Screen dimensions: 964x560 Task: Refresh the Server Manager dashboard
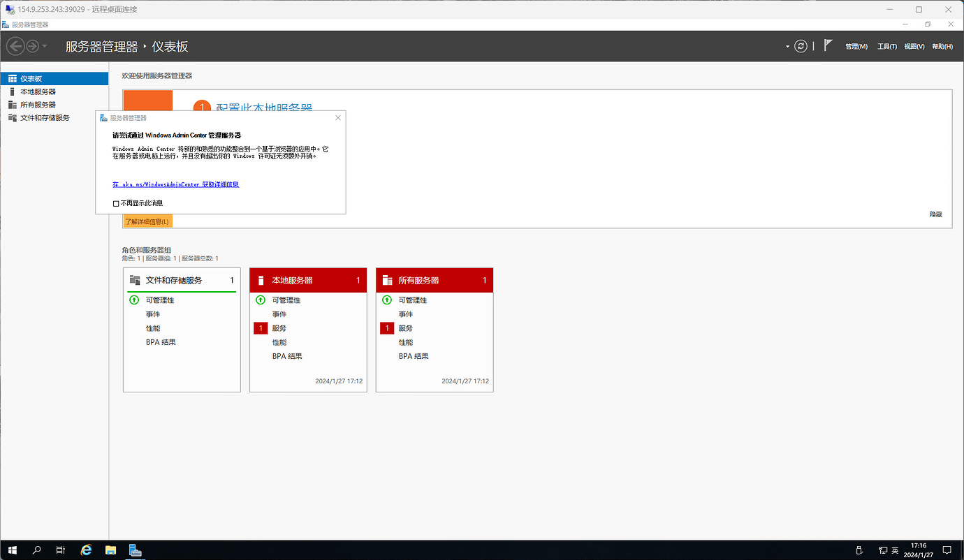point(801,46)
